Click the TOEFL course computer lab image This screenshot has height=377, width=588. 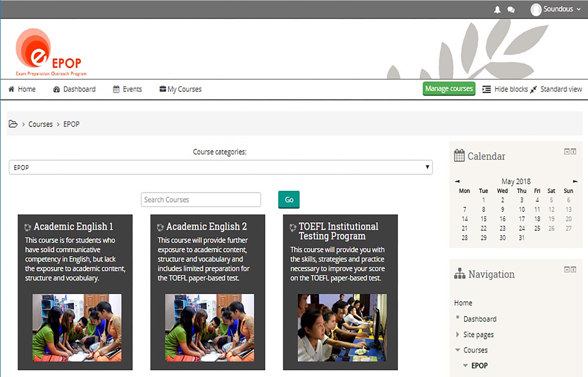[342, 327]
